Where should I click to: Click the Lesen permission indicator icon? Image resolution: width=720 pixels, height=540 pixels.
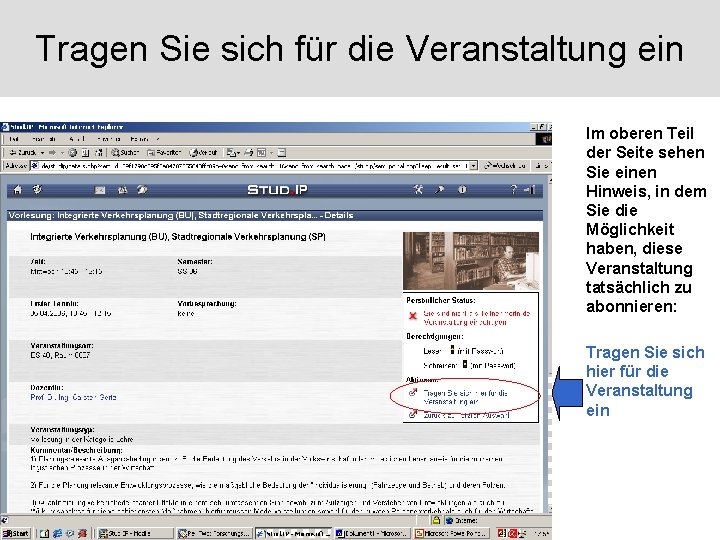coord(452,350)
